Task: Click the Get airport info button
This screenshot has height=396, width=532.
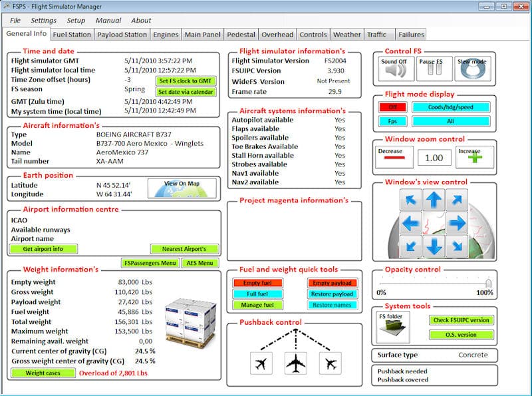Action: click(44, 249)
